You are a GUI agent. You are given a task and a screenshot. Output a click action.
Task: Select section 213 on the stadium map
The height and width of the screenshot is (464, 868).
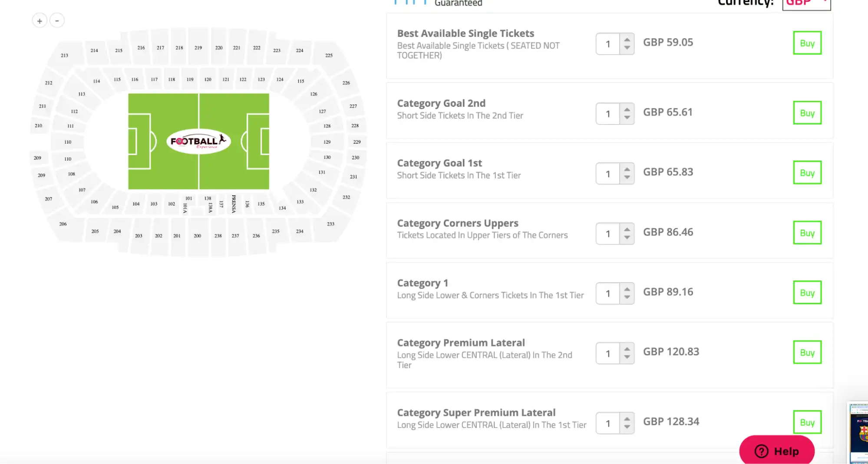(64, 55)
